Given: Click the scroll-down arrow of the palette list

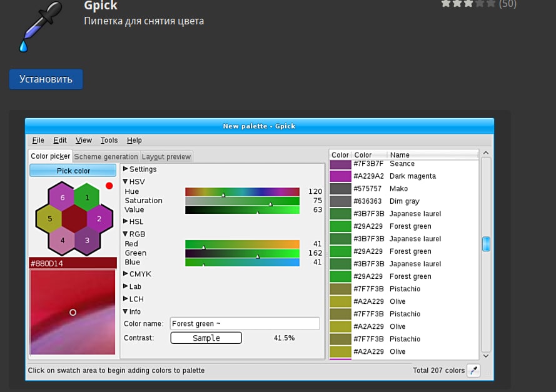Looking at the screenshot, I should 486,356.
